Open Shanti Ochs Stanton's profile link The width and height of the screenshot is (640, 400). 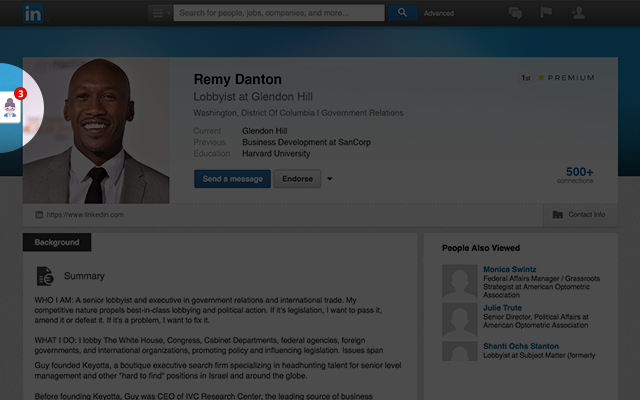[521, 346]
